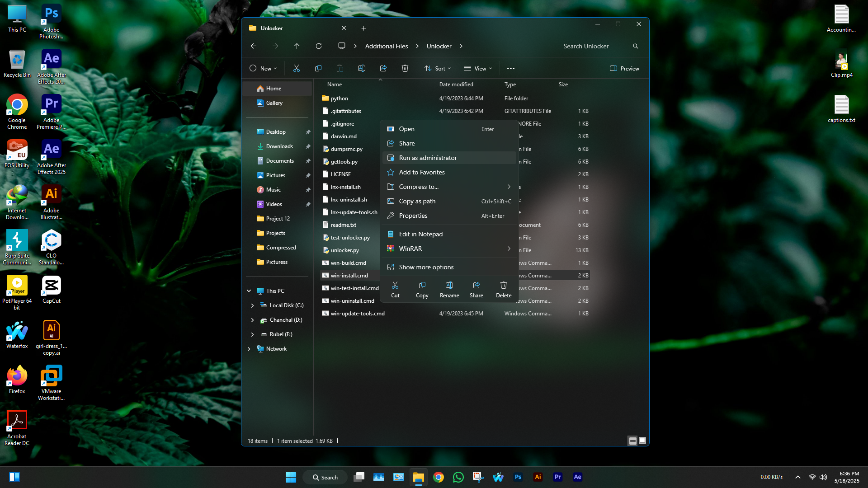Open Google Chrome from taskbar
This screenshot has width=868, height=488.
tap(438, 477)
